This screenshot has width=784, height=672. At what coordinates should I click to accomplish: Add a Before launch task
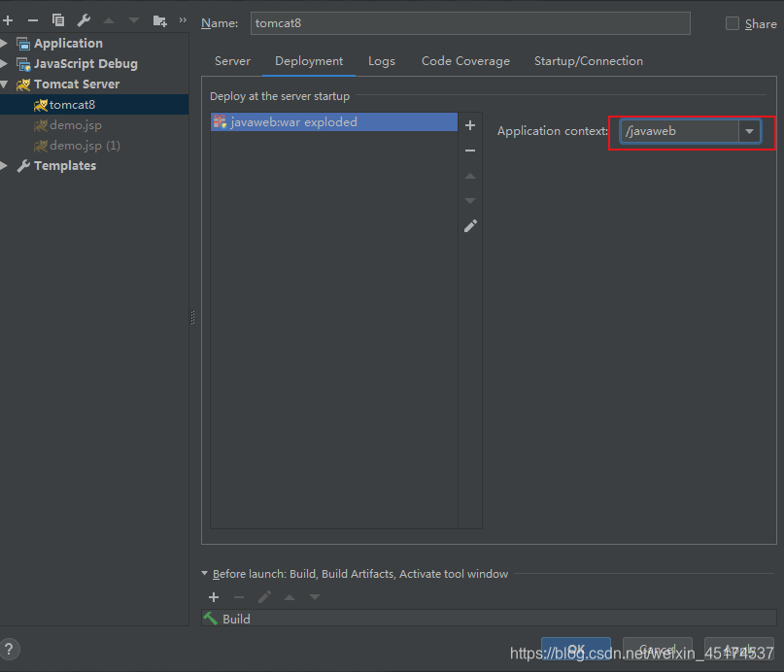(214, 597)
